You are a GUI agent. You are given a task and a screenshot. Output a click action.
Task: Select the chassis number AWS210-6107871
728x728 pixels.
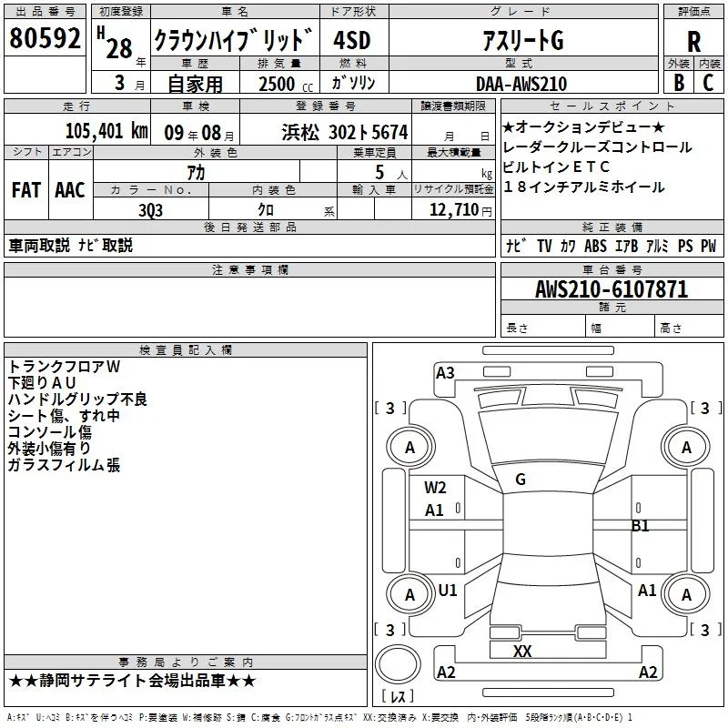pos(612,289)
